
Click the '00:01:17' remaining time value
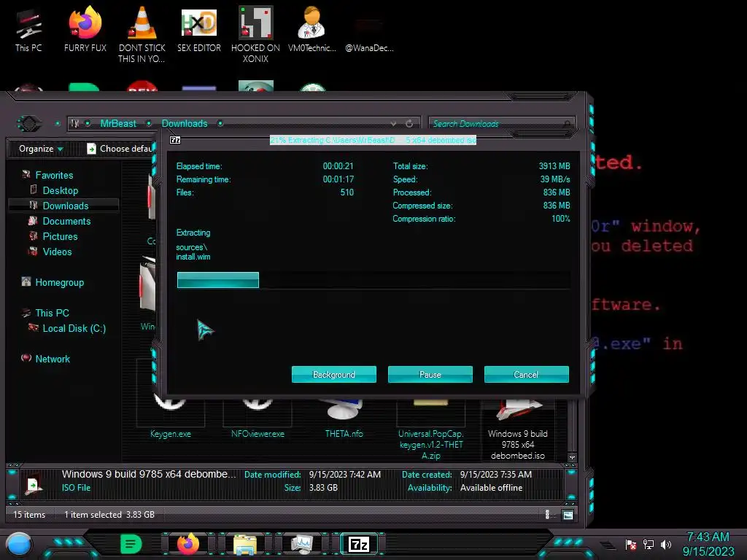[338, 179]
